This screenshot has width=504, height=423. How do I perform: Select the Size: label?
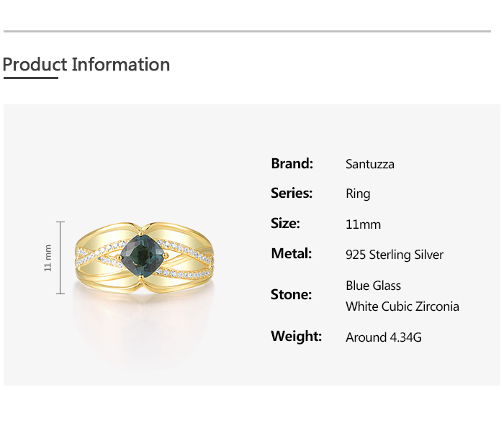click(285, 223)
